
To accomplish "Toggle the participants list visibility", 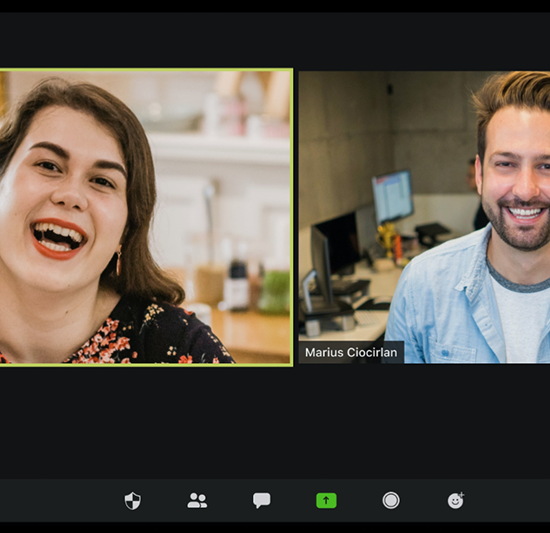I will (197, 500).
